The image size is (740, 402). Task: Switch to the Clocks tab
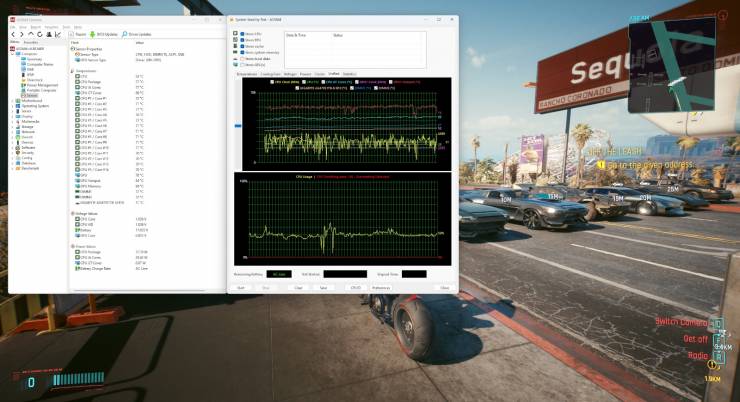[x=320, y=74]
